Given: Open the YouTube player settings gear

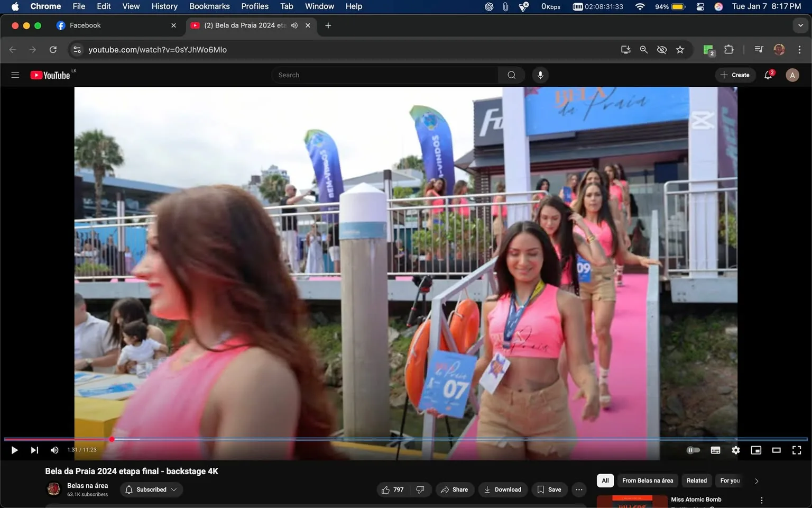Looking at the screenshot, I should click(x=735, y=450).
